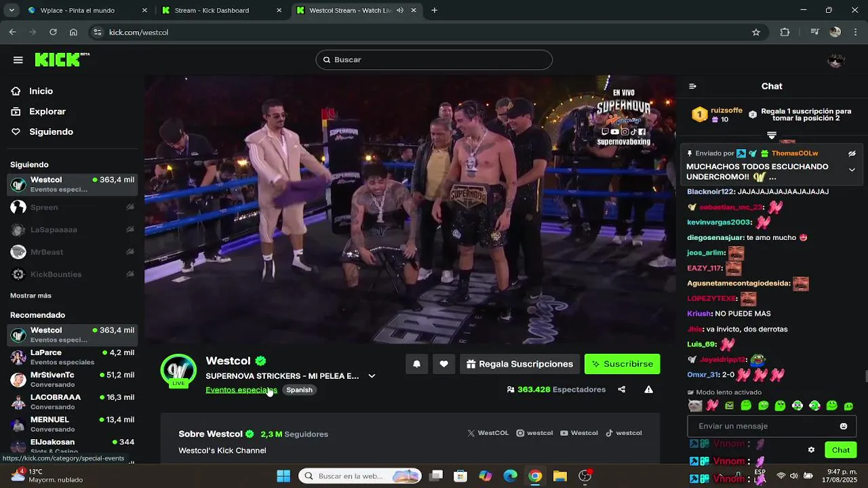This screenshot has height=488, width=868.
Task: Open Siguiendo in sidebar
Action: [x=51, y=131]
